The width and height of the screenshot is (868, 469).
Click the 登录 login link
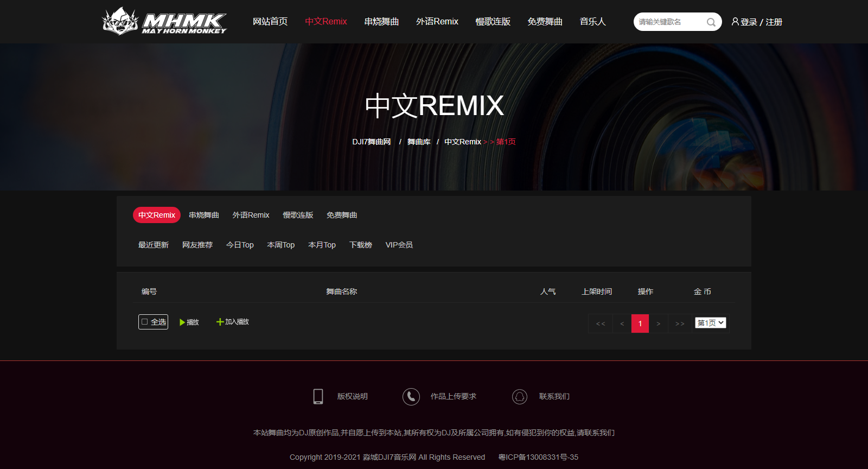click(749, 22)
